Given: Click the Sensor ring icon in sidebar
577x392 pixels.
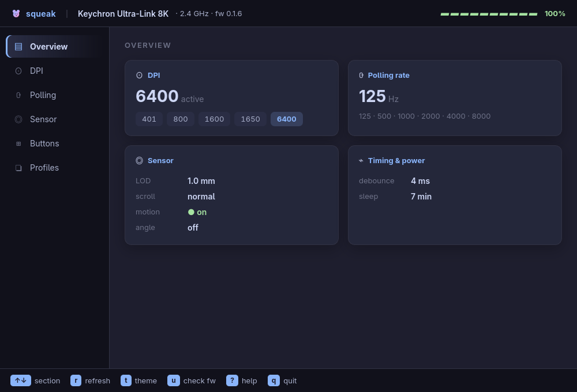Looking at the screenshot, I should click(x=18, y=119).
